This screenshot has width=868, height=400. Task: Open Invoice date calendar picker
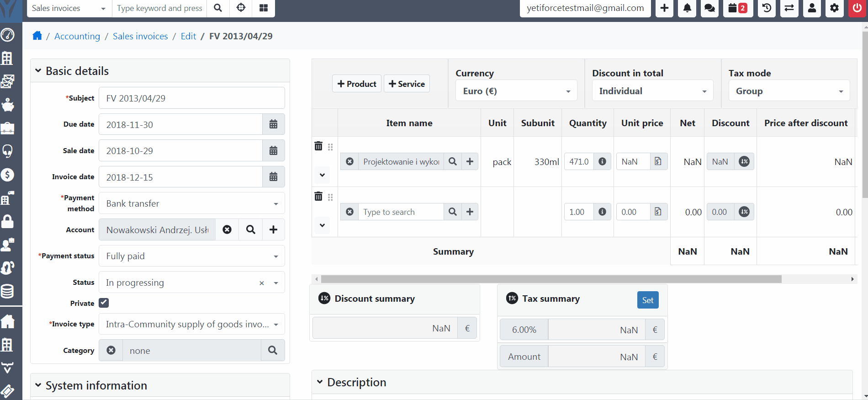point(273,177)
